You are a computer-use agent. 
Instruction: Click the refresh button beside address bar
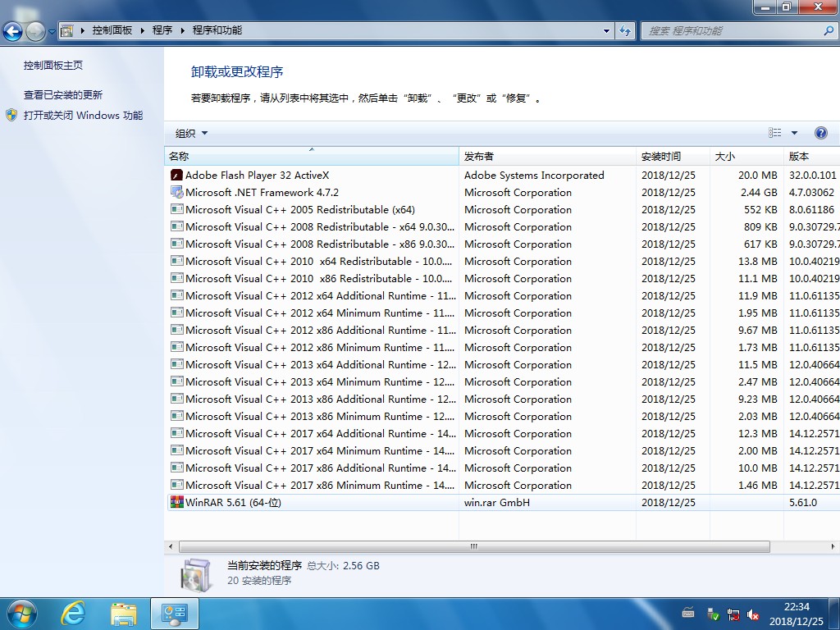click(x=625, y=30)
